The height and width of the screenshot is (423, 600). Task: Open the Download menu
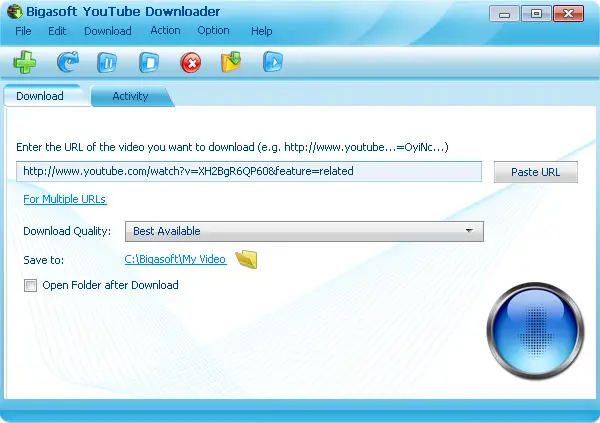(108, 31)
